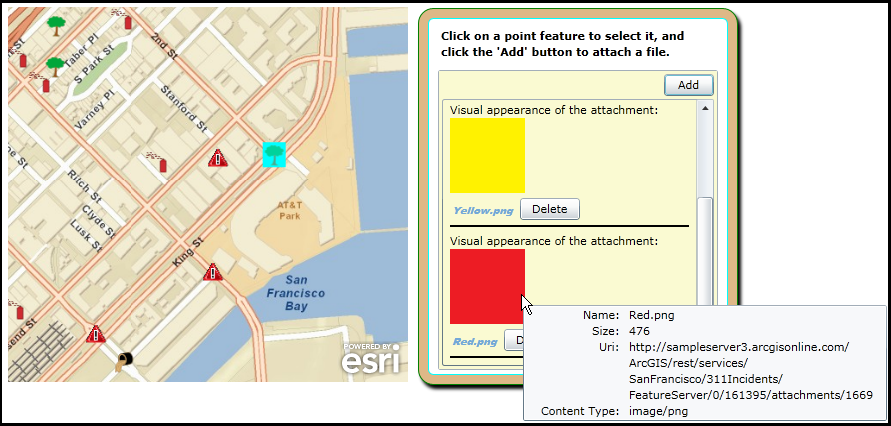This screenshot has width=891, height=426.
Task: Click the King St street label
Action: (x=188, y=253)
